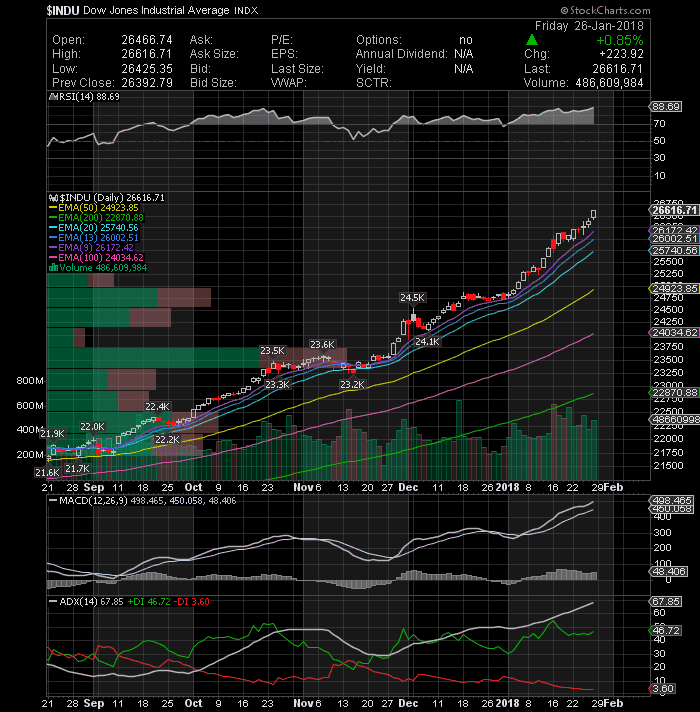Click the Open value 26466.74
The height and width of the screenshot is (712, 700).
147,40
